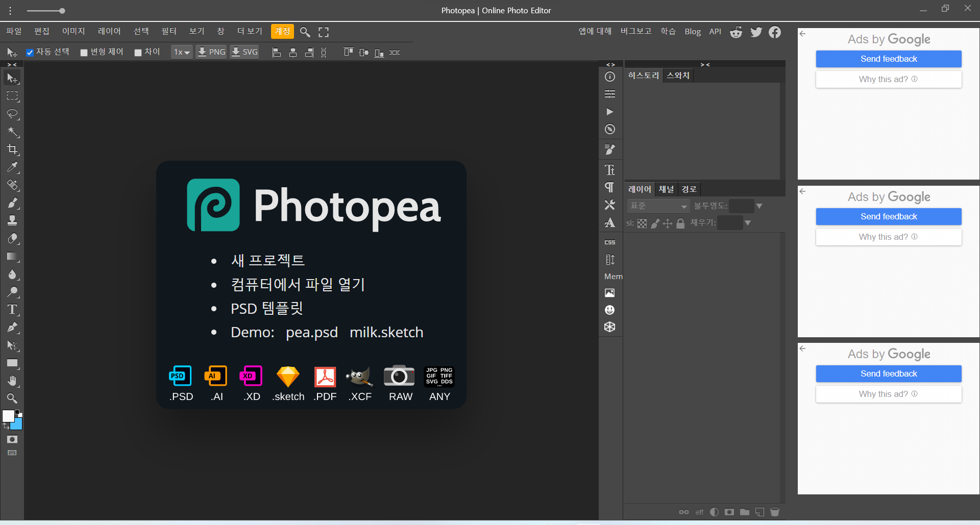Open Photopea Twitter page
Viewport: 980px width, 525px height.
click(x=756, y=32)
